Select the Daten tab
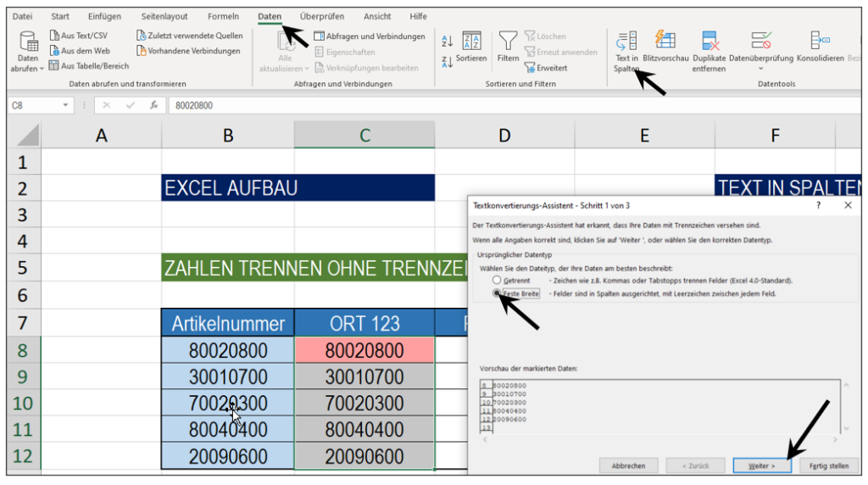868x485 pixels. [x=270, y=16]
